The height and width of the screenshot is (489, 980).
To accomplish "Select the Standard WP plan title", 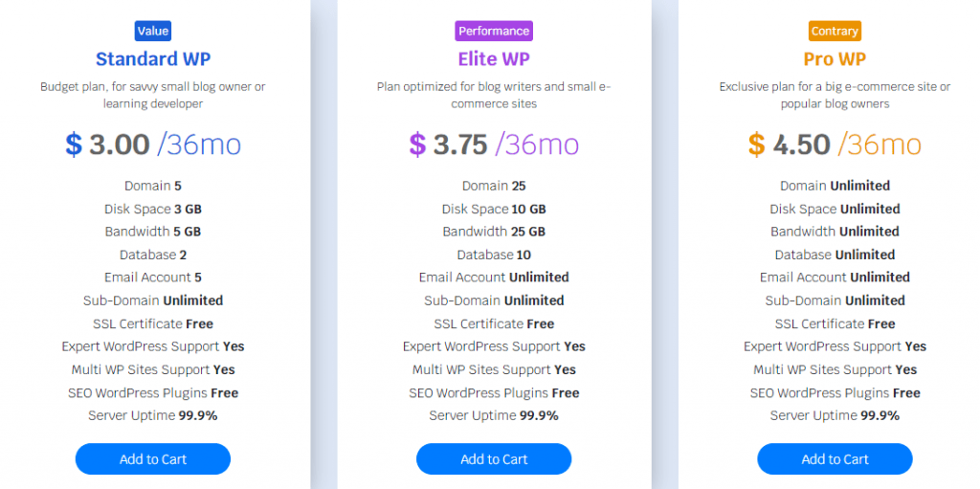I will pos(153,58).
